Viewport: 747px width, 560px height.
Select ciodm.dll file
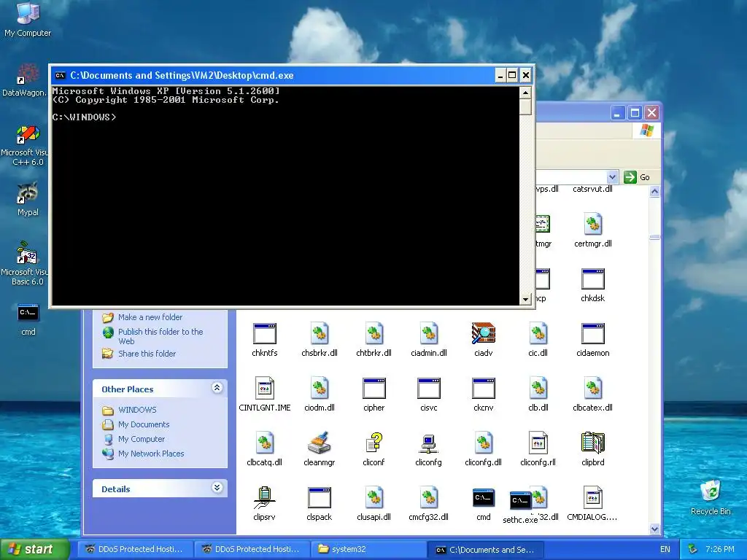coord(320,394)
